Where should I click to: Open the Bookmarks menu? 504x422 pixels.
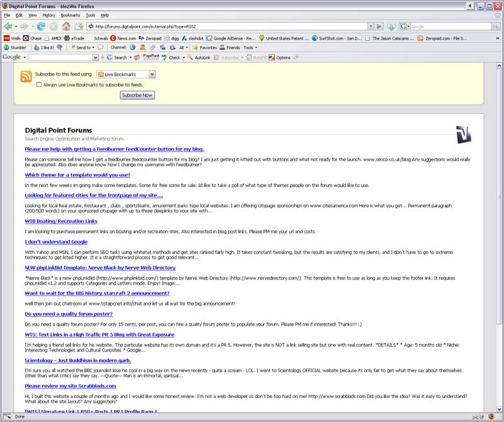(x=71, y=15)
